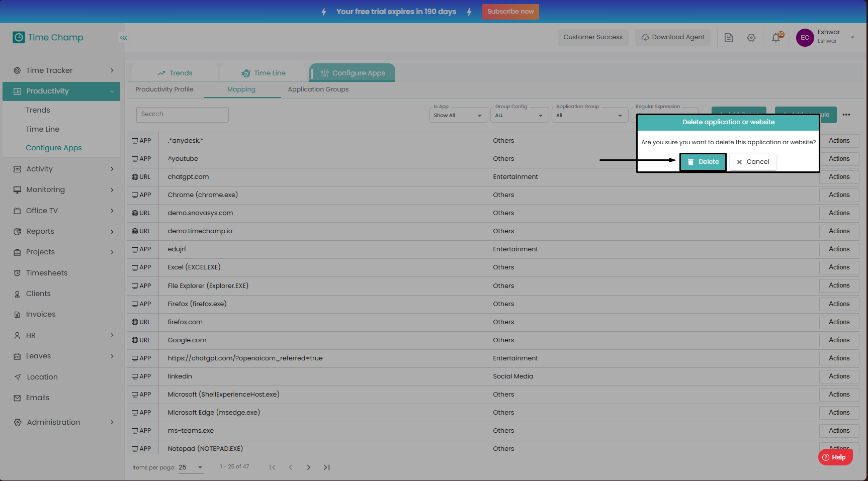Screen dimensions: 868x481
Task: Open the Group Config dropdown
Action: pyautogui.click(x=520, y=115)
